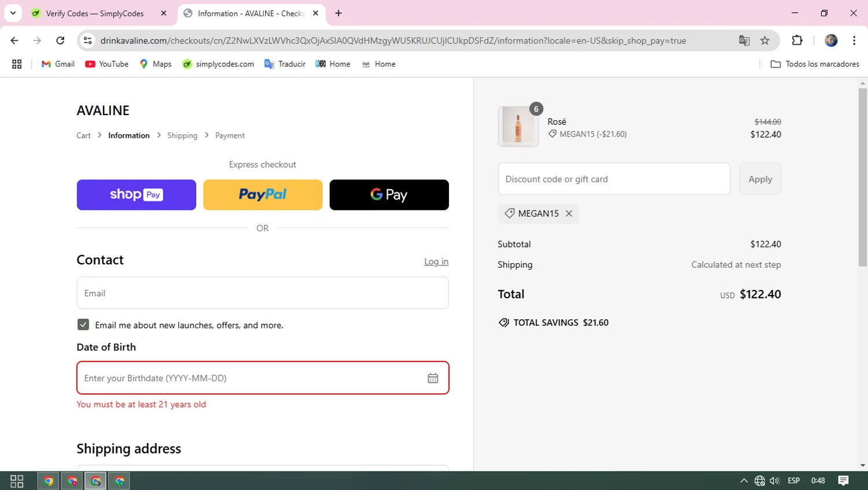Select Information breadcrumb step
This screenshot has height=490, width=868.
tap(128, 135)
